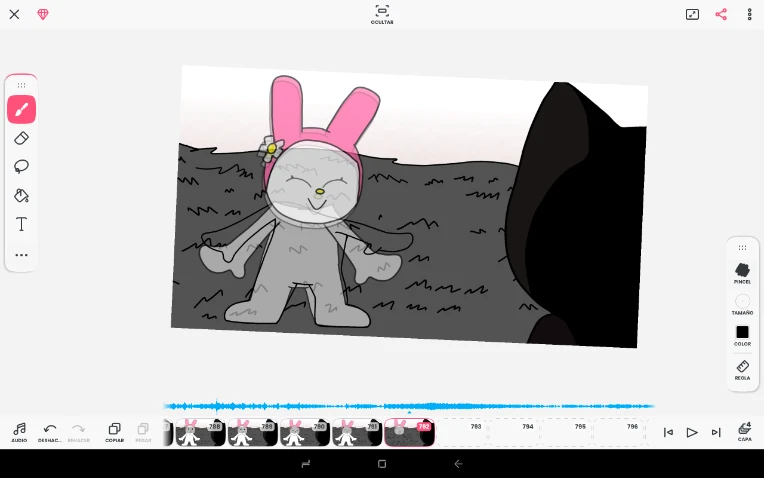
Task: Grab the right panel's dotted handle
Action: pyautogui.click(x=742, y=248)
